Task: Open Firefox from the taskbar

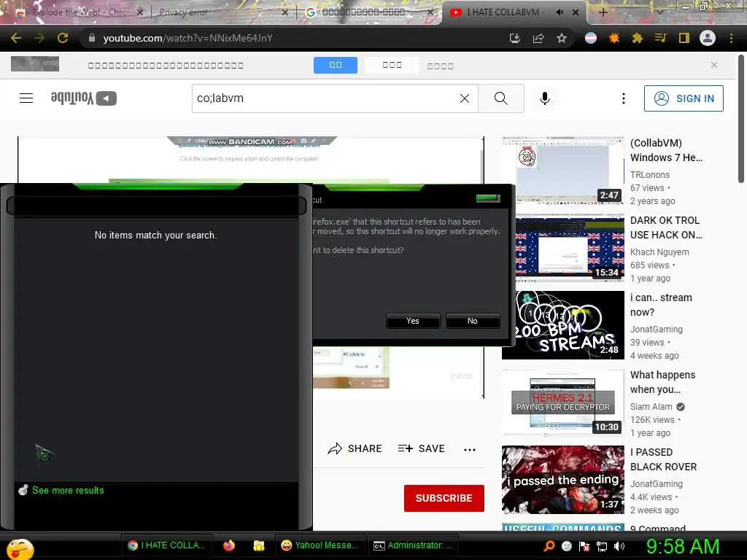Action: pos(229,545)
